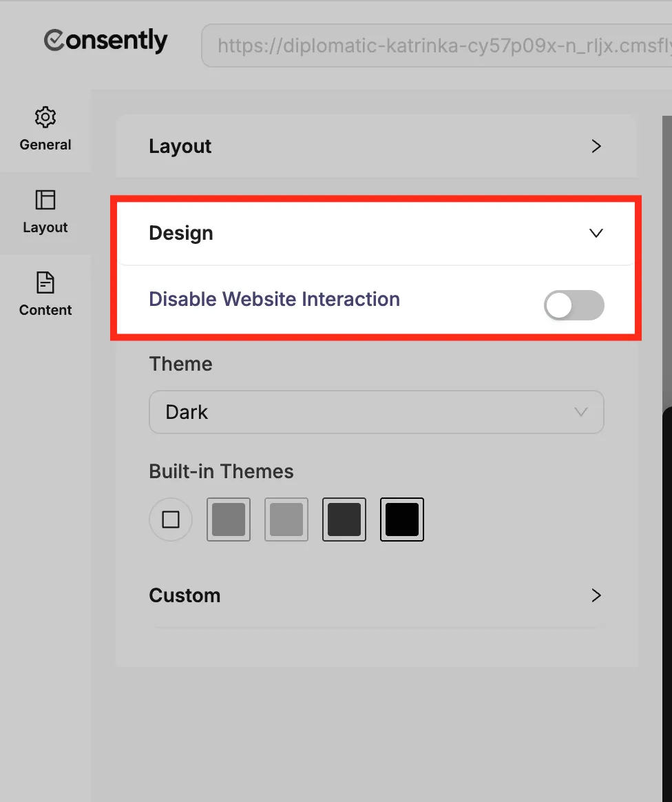Choose the light gray built-in theme
The width and height of the screenshot is (672, 802).
click(286, 520)
